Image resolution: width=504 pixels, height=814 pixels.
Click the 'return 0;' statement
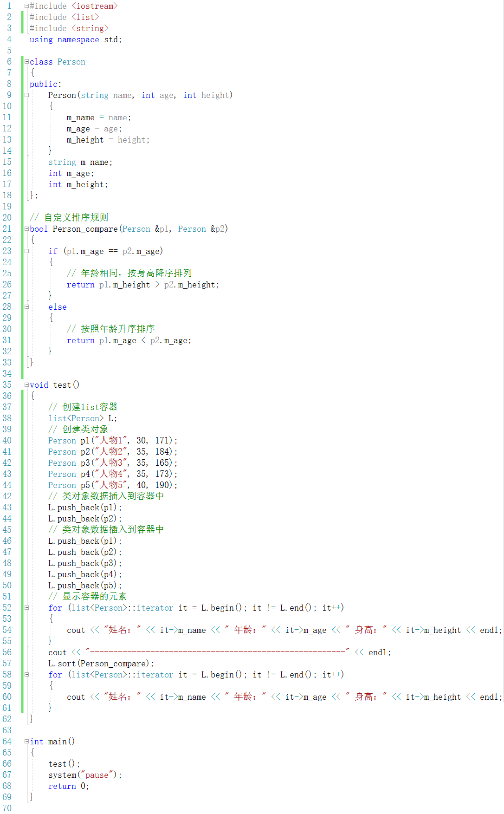69,786
